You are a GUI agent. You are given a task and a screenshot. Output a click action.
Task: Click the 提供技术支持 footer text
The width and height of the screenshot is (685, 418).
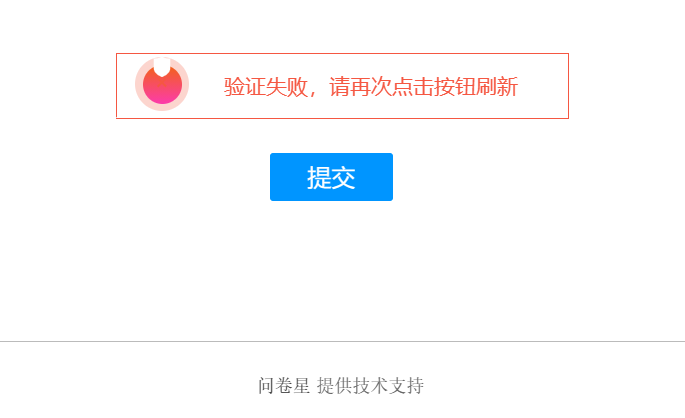[370, 386]
